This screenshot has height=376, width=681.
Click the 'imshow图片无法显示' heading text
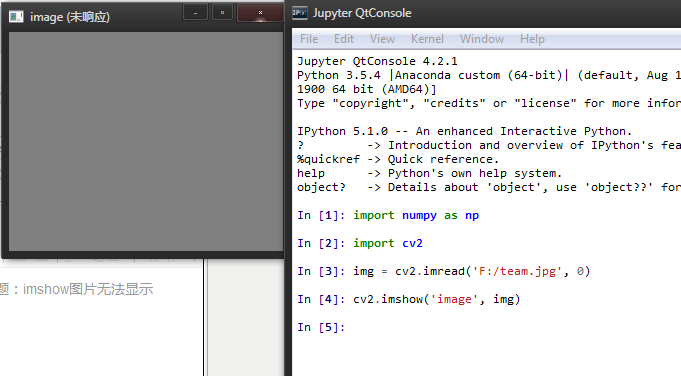pos(88,289)
